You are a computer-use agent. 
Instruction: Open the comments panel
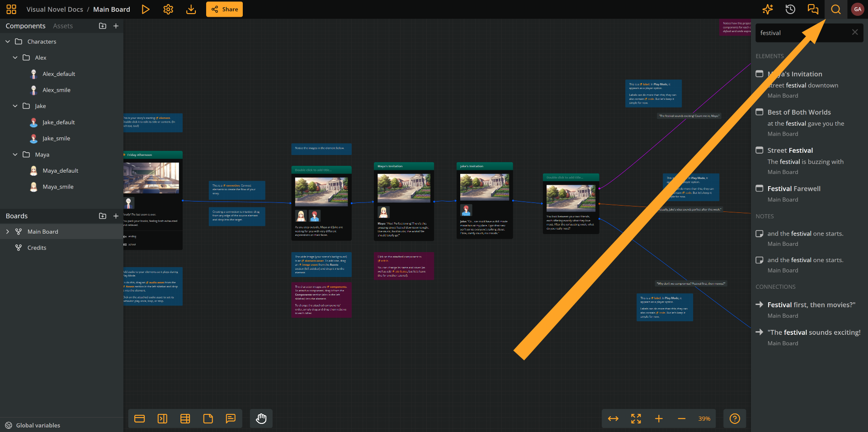click(812, 9)
